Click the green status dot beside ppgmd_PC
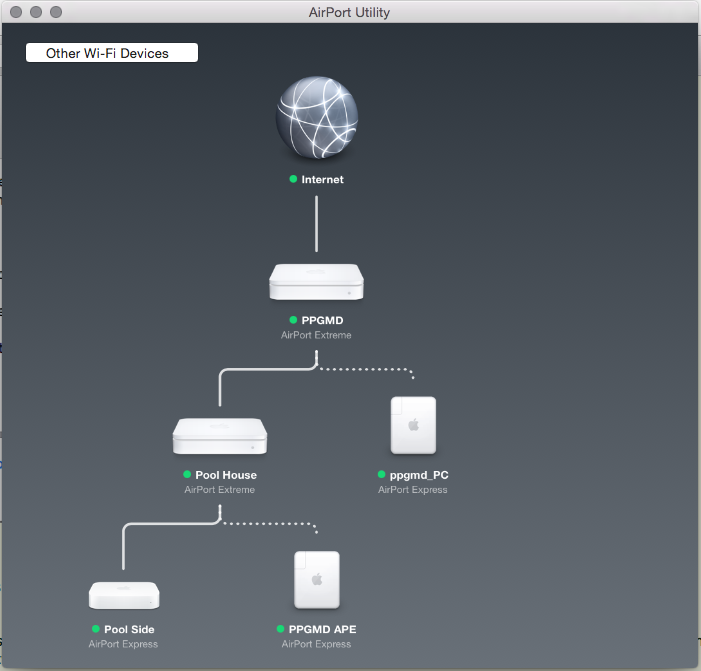The height and width of the screenshot is (671, 701). pyautogui.click(x=381, y=474)
